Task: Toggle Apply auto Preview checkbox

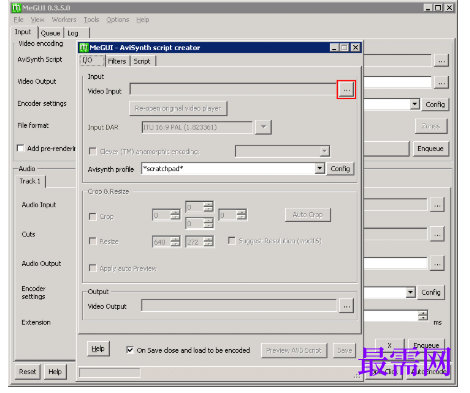Action: [x=93, y=268]
